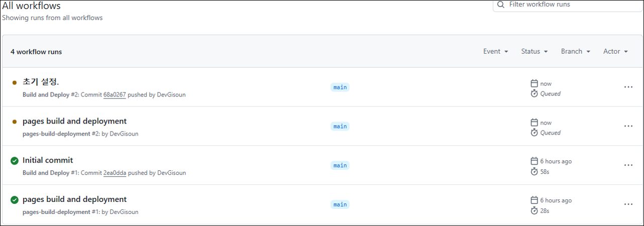Open kebab menu for 초기 설정 run
This screenshot has width=644, height=226.
point(628,87)
